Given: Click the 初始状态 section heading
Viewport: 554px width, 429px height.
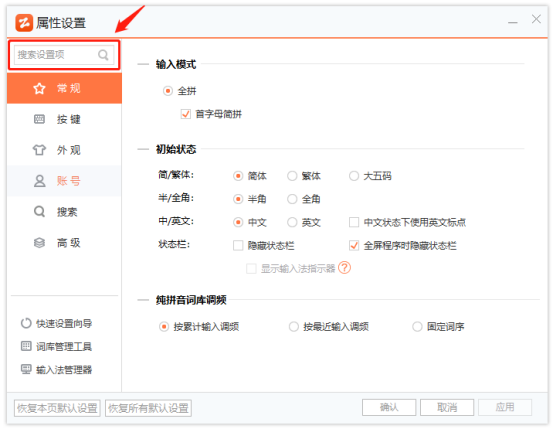Looking at the screenshot, I should 176,149.
